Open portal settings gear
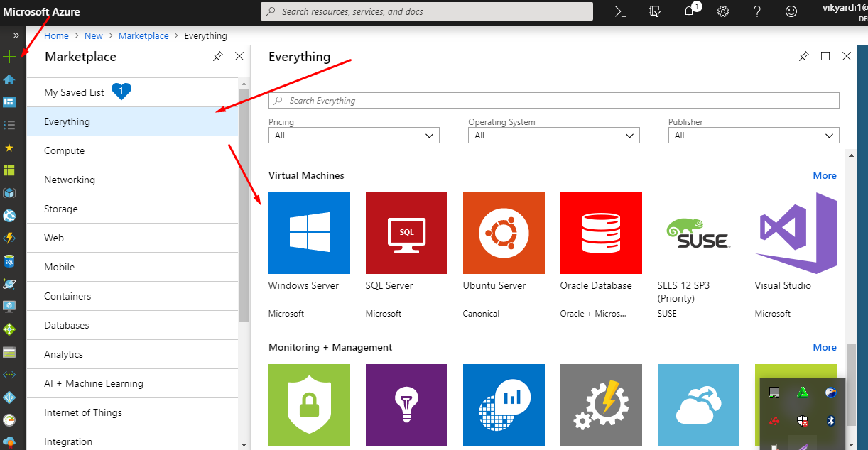 coord(723,11)
